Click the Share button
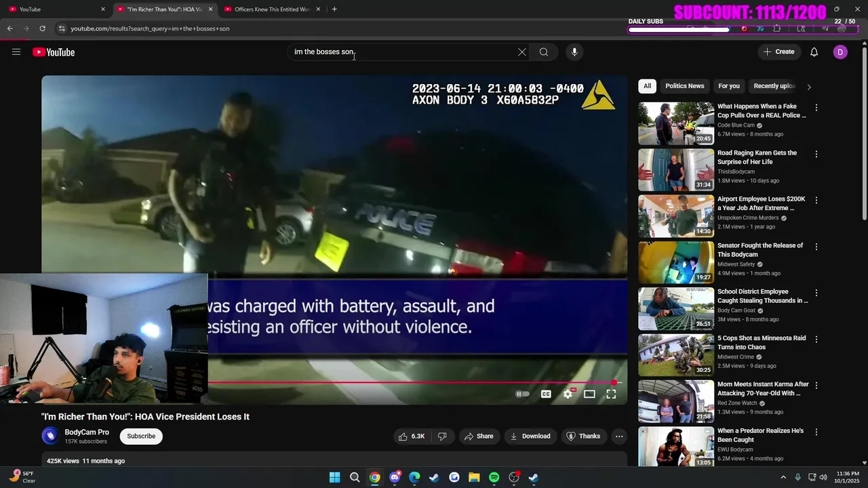 tap(479, 436)
